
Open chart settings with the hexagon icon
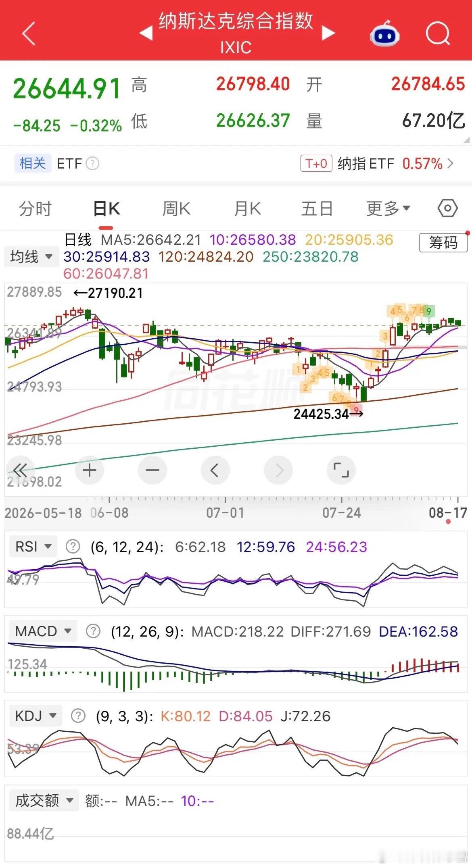(x=447, y=208)
